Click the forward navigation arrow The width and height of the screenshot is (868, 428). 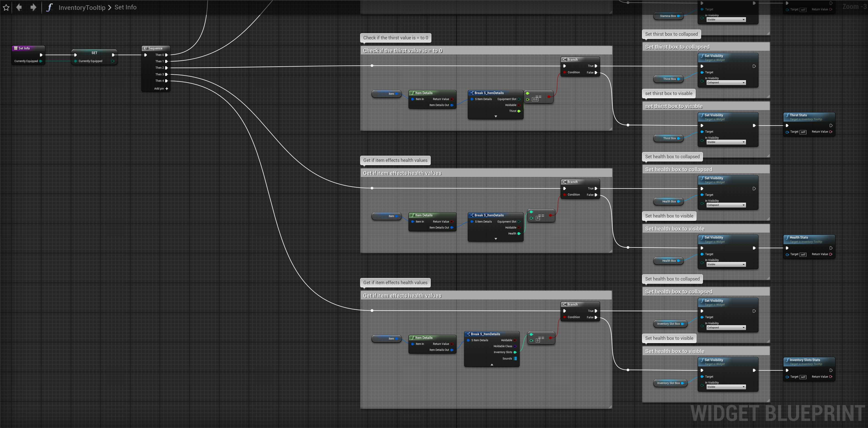tap(33, 7)
